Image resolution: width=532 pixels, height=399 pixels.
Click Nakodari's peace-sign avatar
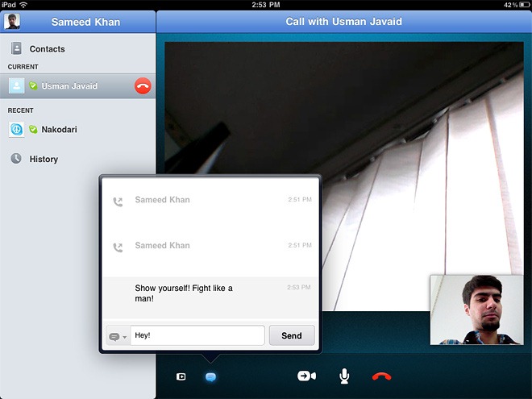[16, 130]
